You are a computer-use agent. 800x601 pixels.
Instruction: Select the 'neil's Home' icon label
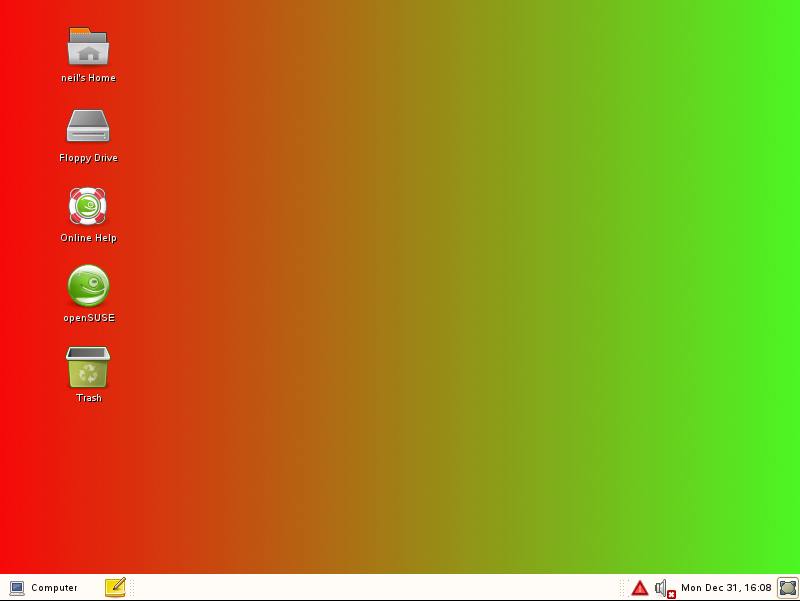coord(88,77)
